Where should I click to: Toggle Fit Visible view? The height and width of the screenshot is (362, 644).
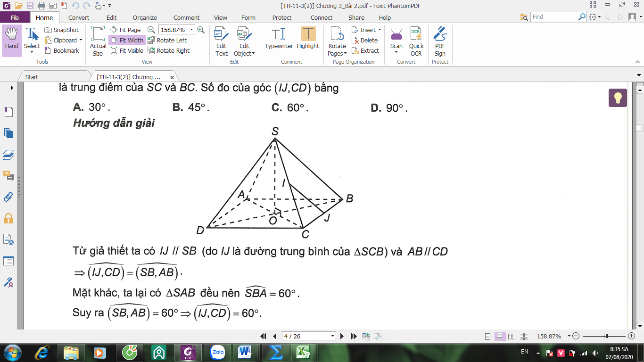click(127, 50)
